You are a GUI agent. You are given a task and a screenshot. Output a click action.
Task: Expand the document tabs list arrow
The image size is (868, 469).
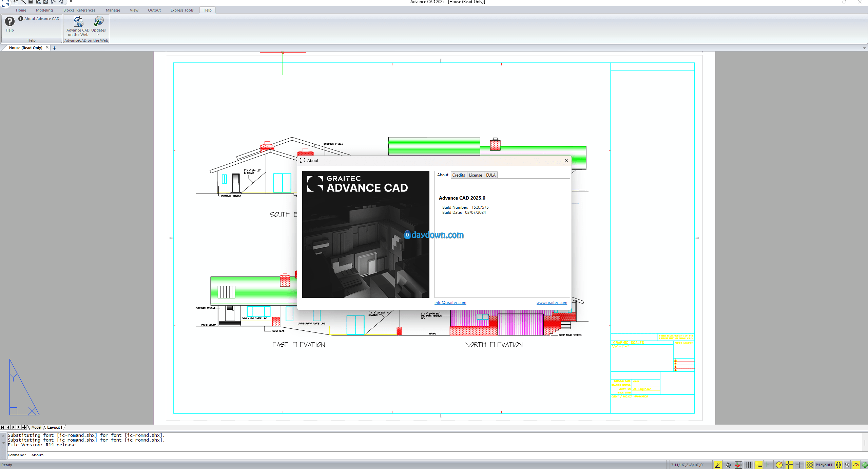pyautogui.click(x=864, y=48)
